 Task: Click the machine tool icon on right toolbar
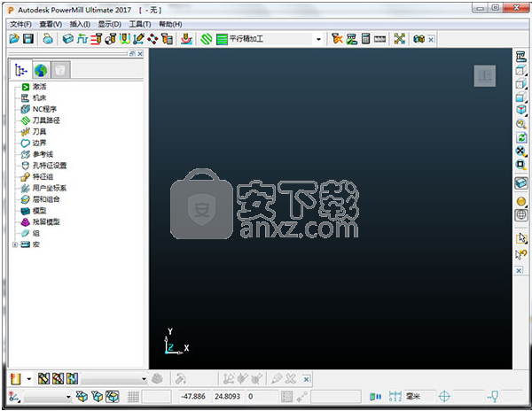[520, 56]
